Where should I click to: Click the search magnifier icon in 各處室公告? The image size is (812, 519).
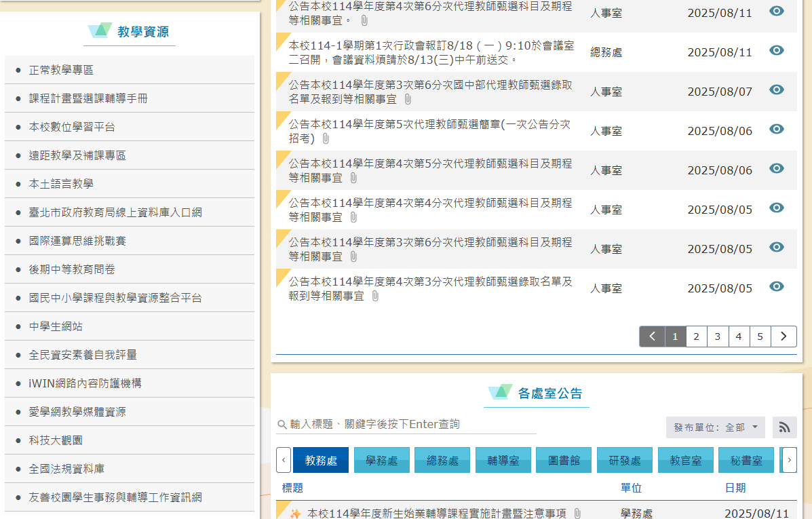point(282,425)
